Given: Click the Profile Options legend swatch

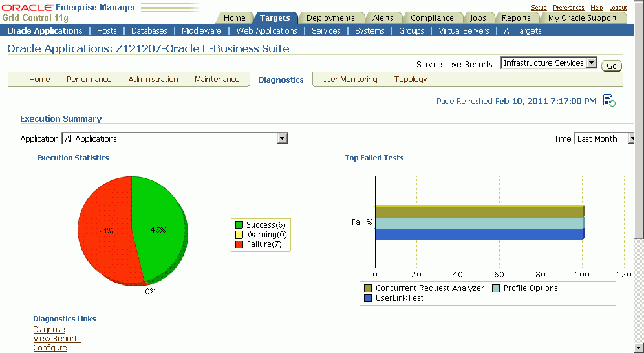Looking at the screenshot, I should click(496, 288).
